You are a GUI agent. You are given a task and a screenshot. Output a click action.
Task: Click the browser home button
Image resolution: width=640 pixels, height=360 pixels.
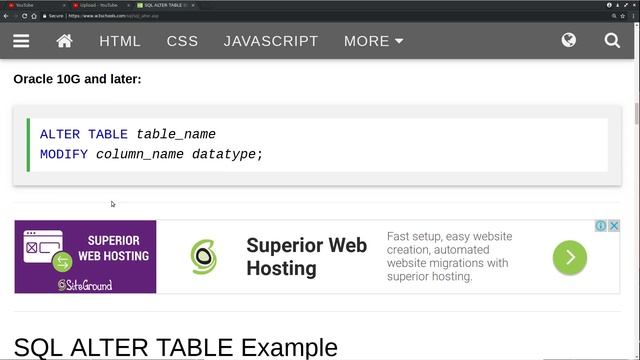[x=34, y=16]
